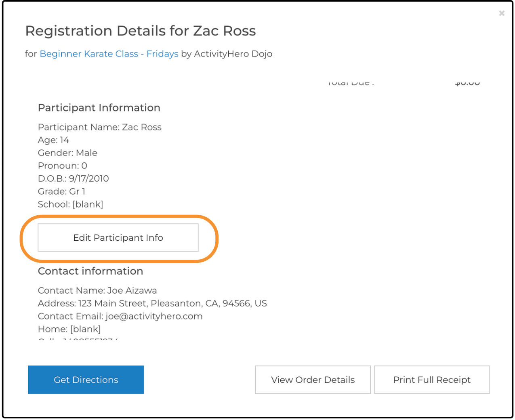Click the Participant Information heading
515x420 pixels.
(x=99, y=108)
